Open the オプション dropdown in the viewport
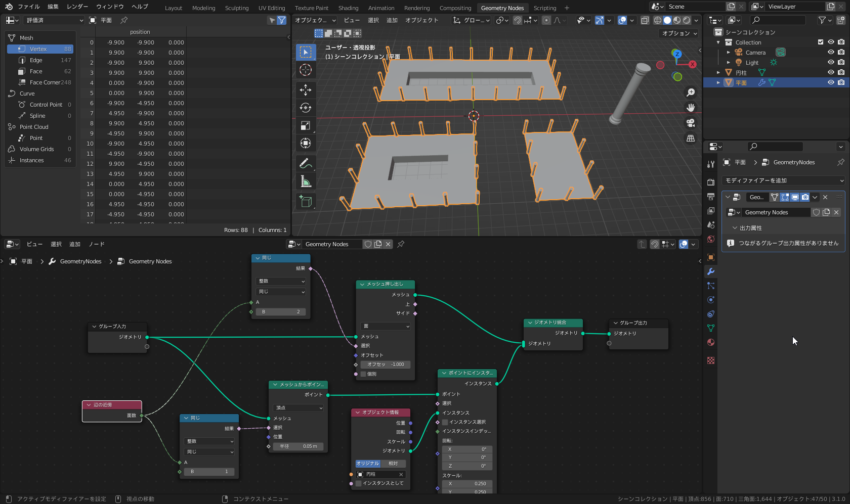Viewport: 850px width, 504px height. [679, 33]
